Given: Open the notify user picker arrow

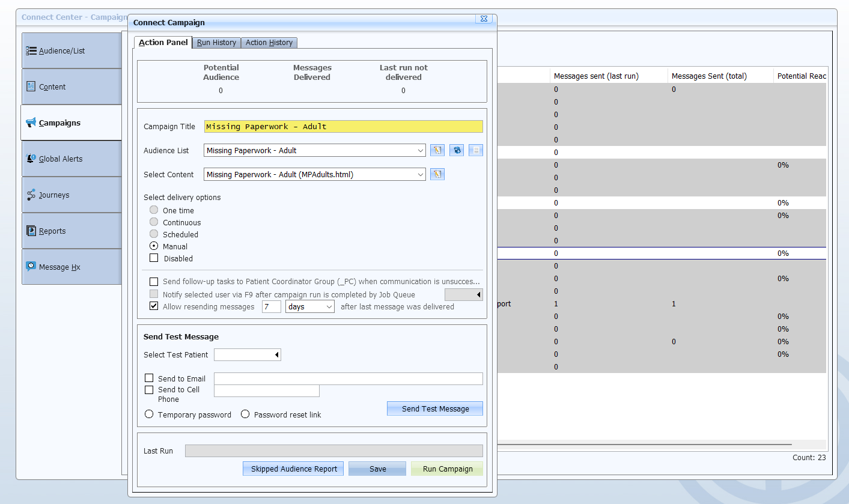Looking at the screenshot, I should click(x=478, y=295).
